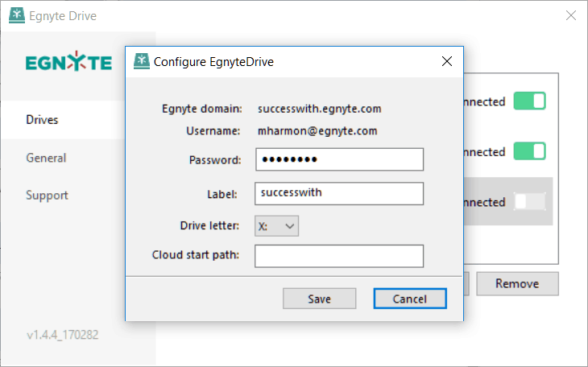Close the Egnyte Drive main window
Viewport: 588px width, 367px height.
[571, 15]
